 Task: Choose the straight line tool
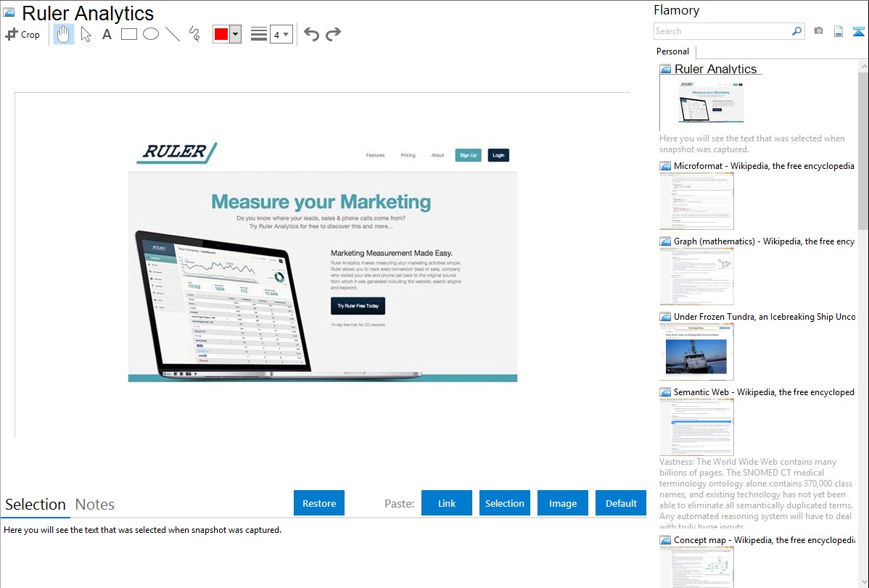pyautogui.click(x=173, y=34)
